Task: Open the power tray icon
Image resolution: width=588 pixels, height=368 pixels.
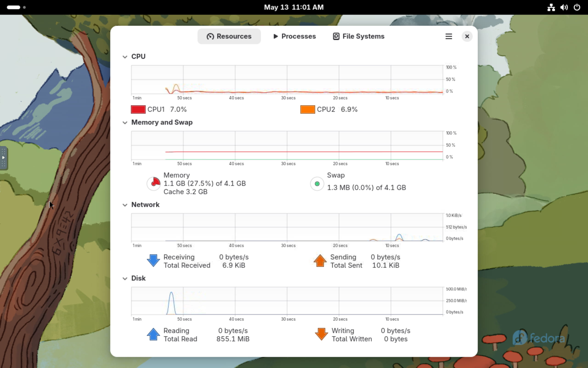Action: 577,7
